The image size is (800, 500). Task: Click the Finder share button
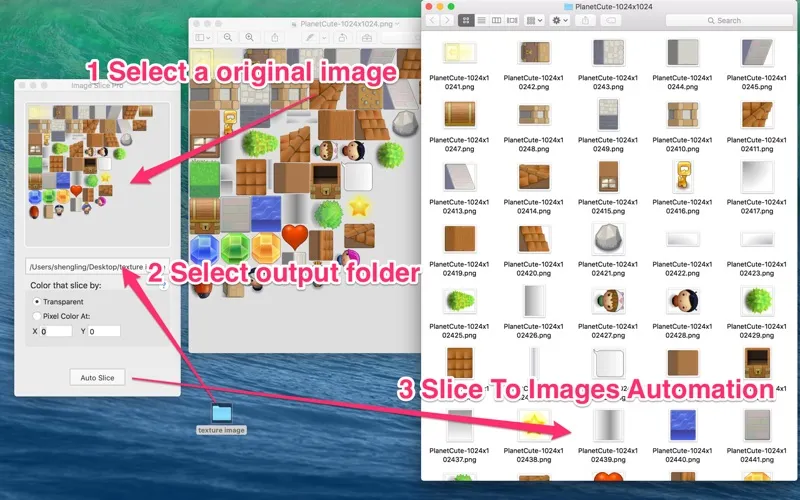585,20
